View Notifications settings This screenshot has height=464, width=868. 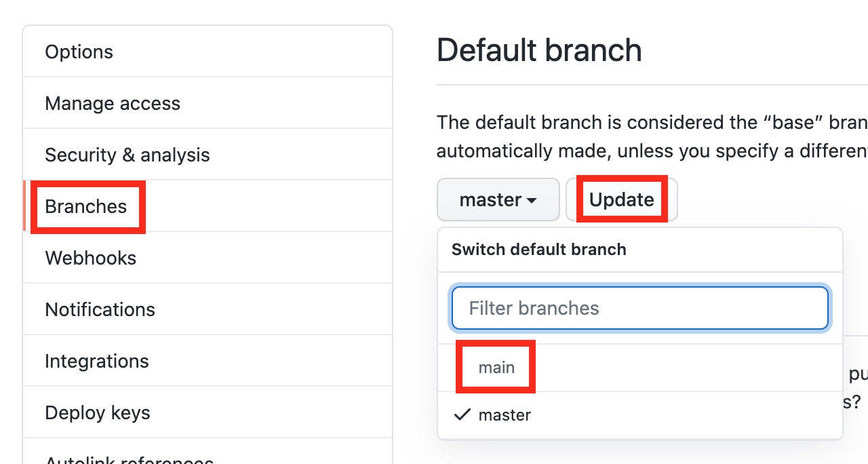[100, 309]
